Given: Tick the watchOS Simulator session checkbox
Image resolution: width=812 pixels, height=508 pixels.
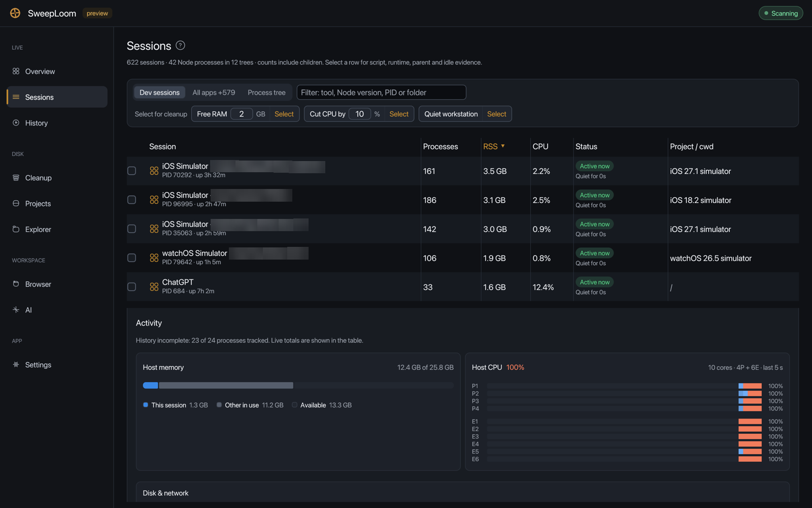Looking at the screenshot, I should tap(132, 258).
